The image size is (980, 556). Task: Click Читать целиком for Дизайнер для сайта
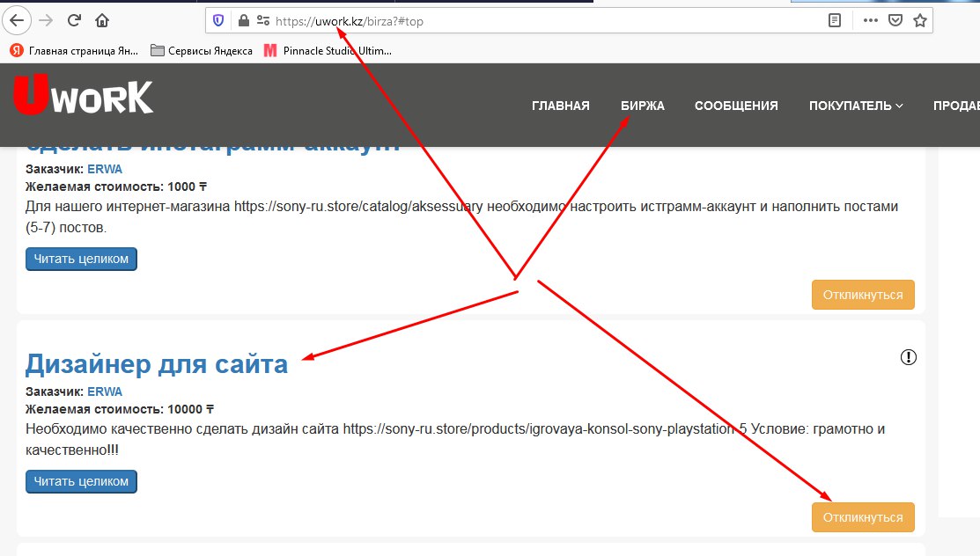pyautogui.click(x=81, y=481)
